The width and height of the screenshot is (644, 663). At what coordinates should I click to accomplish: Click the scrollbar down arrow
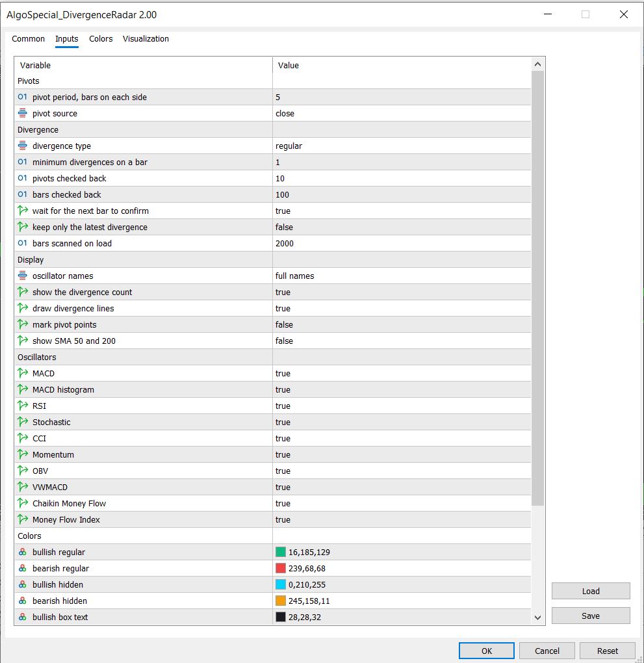click(x=537, y=617)
